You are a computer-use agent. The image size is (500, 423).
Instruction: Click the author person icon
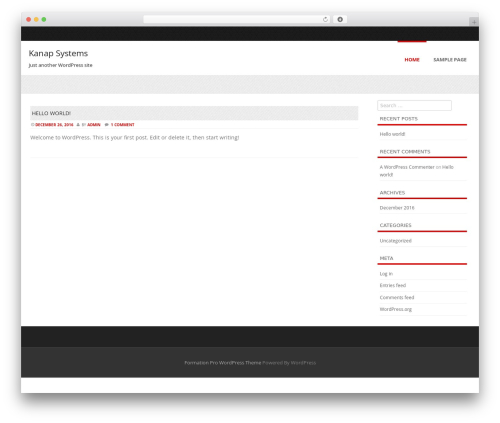[x=78, y=125]
